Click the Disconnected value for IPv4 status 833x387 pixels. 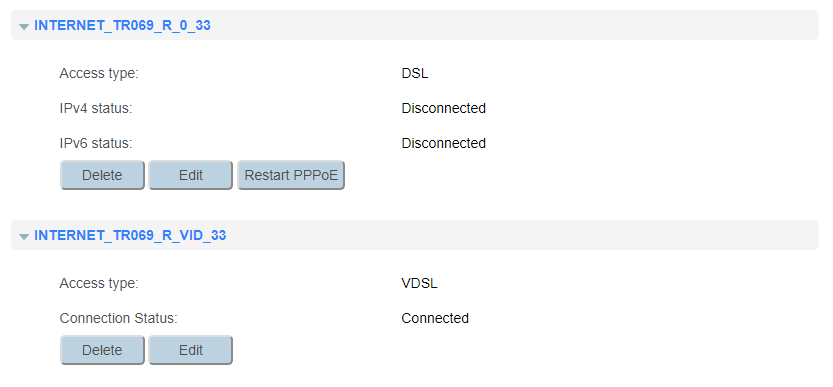444,108
